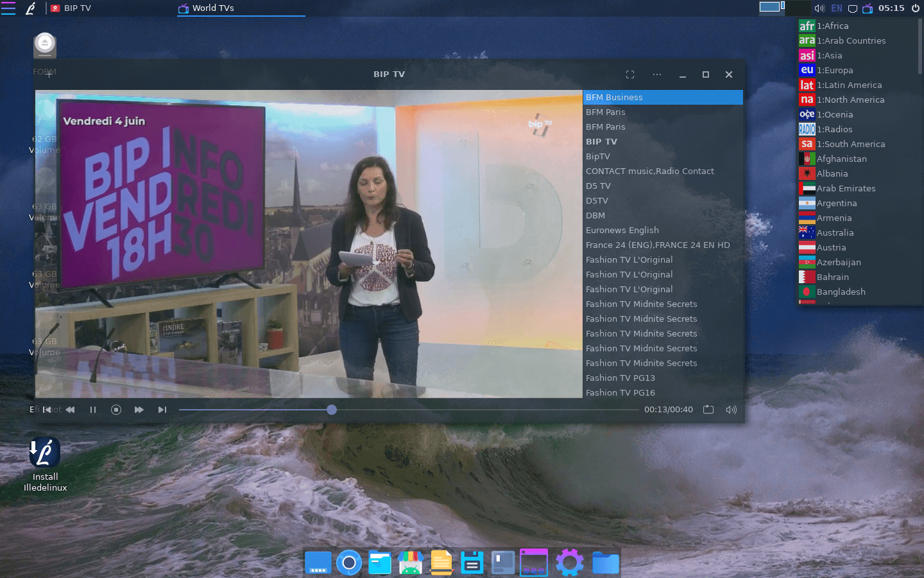
Task: Toggle fullscreen mode in the BIP TV window
Action: click(x=630, y=74)
